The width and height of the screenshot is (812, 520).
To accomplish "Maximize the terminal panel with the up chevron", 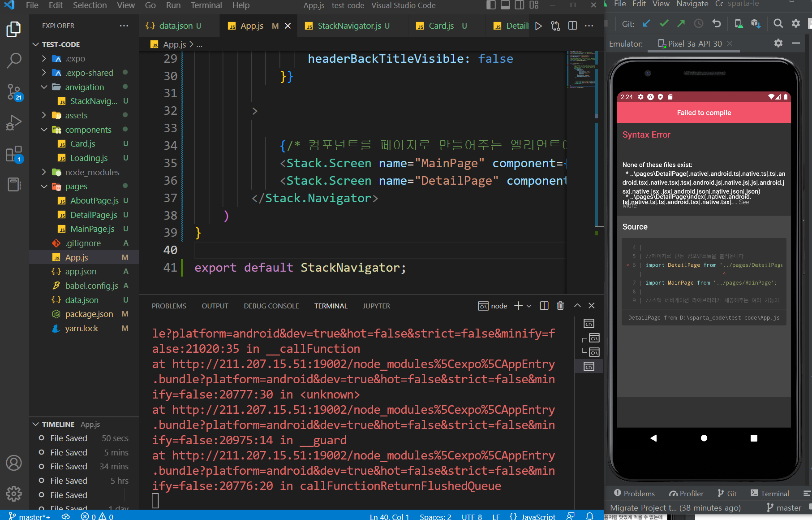I will tap(577, 306).
